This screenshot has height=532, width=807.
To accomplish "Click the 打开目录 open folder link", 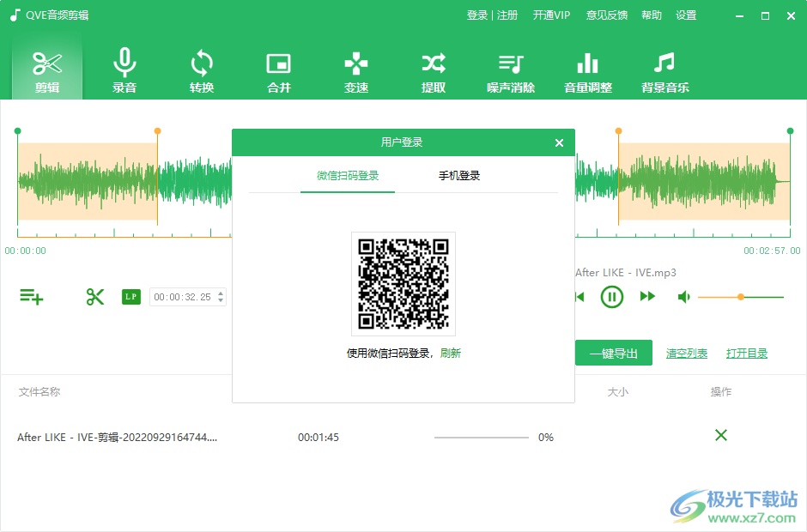I will click(747, 354).
